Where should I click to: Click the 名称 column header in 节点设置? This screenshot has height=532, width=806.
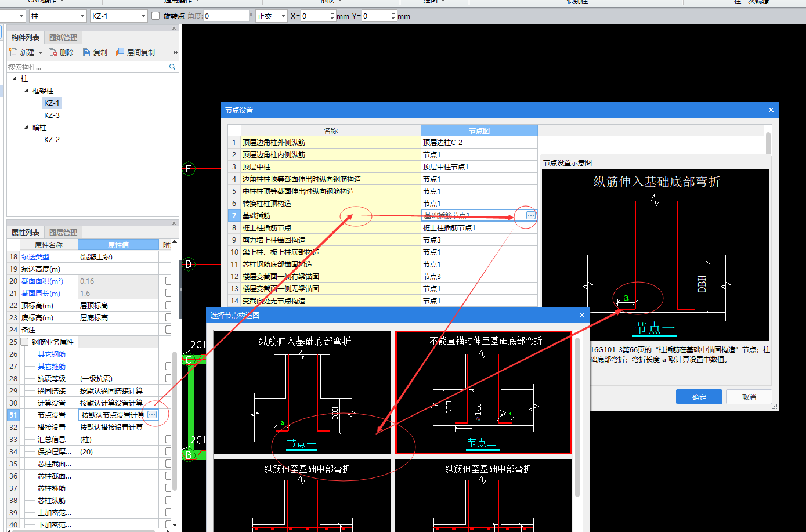tap(331, 131)
